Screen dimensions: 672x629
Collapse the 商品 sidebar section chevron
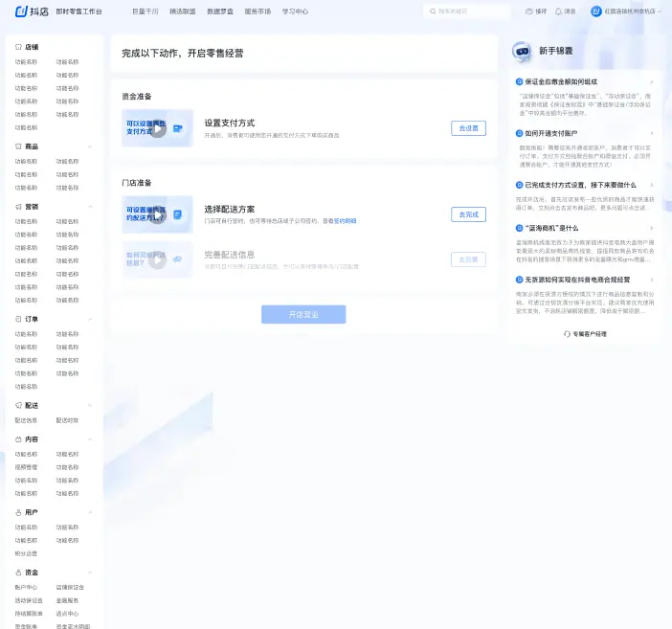(90, 146)
